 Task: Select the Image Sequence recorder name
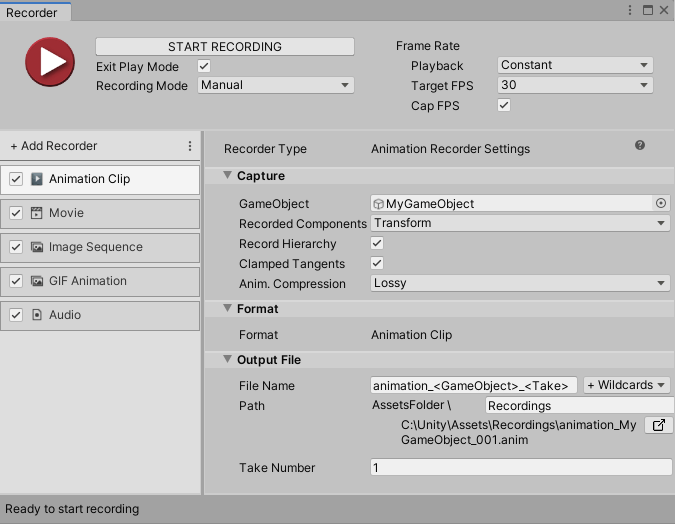point(96,247)
